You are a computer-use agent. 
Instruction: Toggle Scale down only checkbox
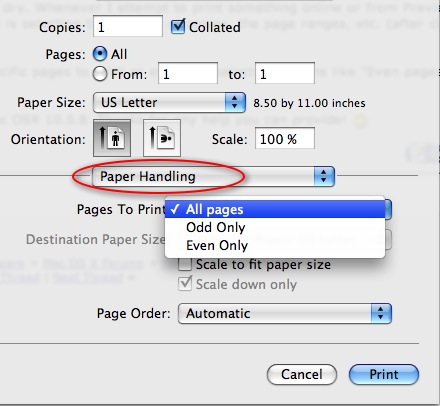click(x=185, y=284)
